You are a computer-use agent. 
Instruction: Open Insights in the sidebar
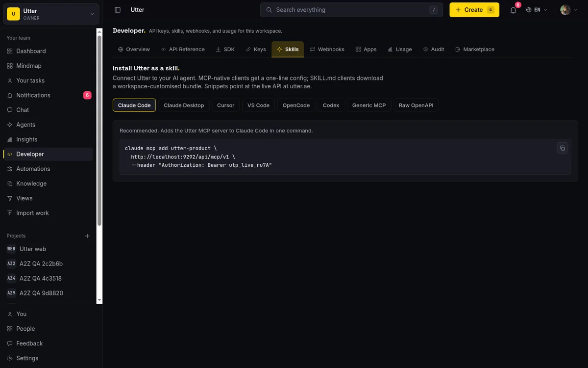48,139
